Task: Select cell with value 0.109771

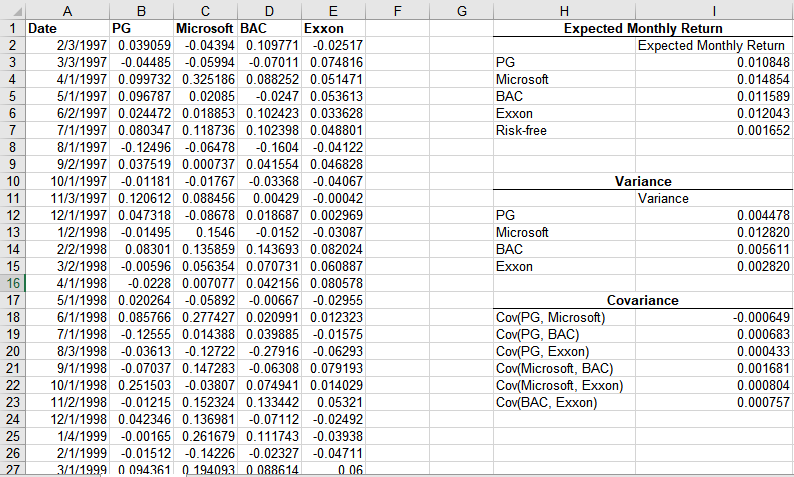Action: tap(269, 46)
